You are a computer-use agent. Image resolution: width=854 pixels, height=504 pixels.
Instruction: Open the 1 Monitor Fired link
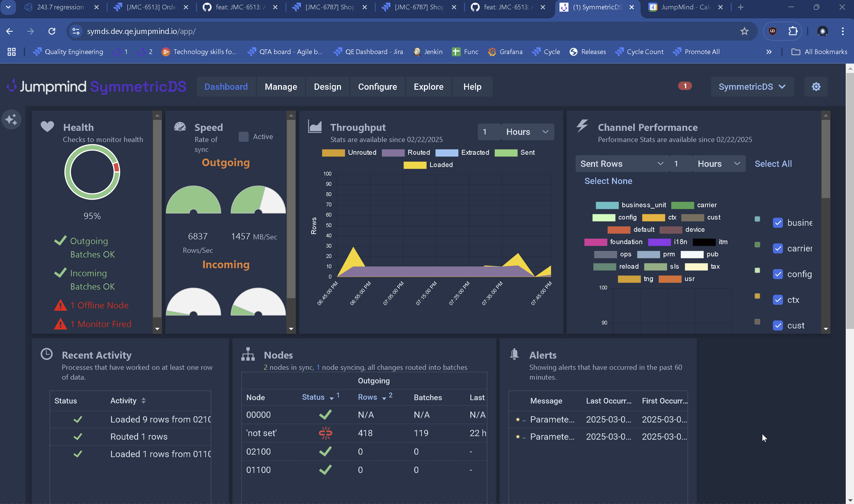[101, 324]
